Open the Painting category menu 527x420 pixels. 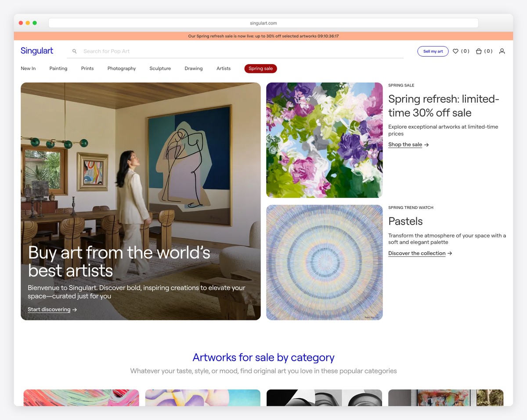tap(58, 68)
